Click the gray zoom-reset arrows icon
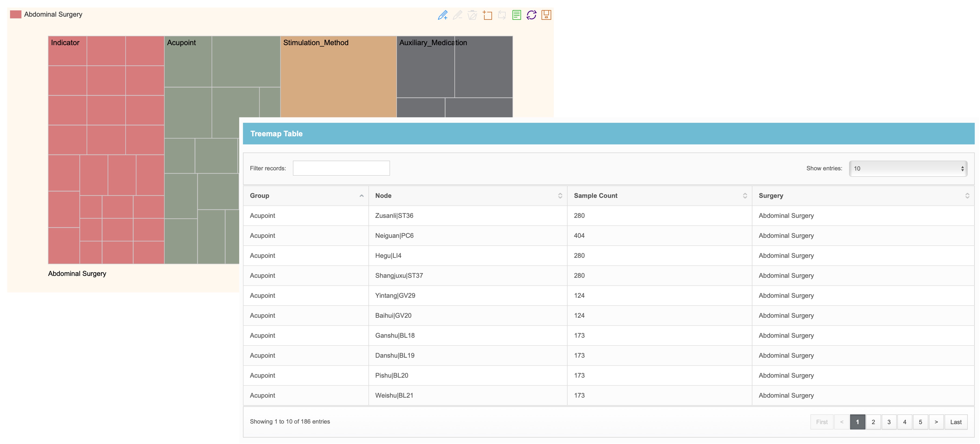Screen dimensions: 980x444 coord(502,15)
